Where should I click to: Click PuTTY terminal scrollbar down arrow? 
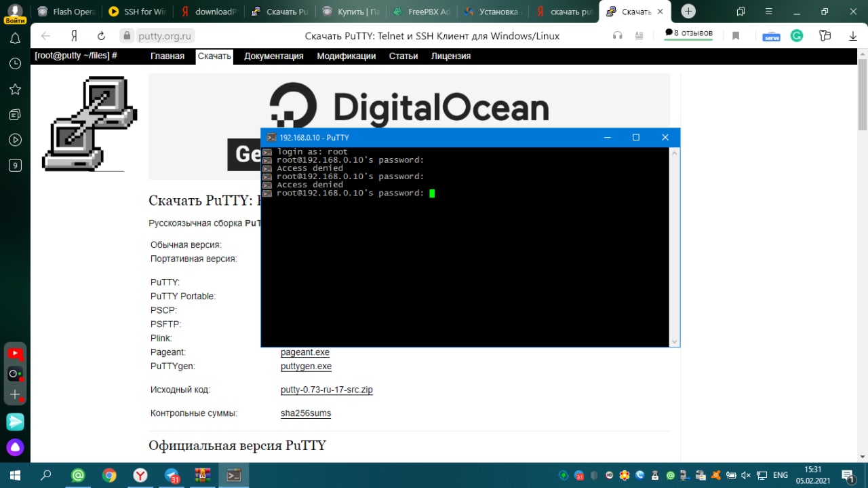[674, 341]
